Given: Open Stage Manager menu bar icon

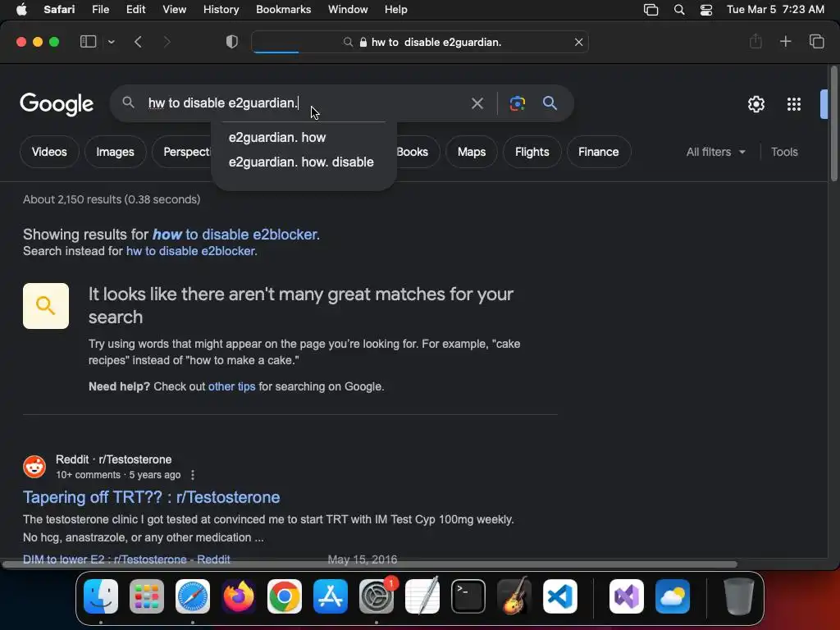Looking at the screenshot, I should coord(651,10).
